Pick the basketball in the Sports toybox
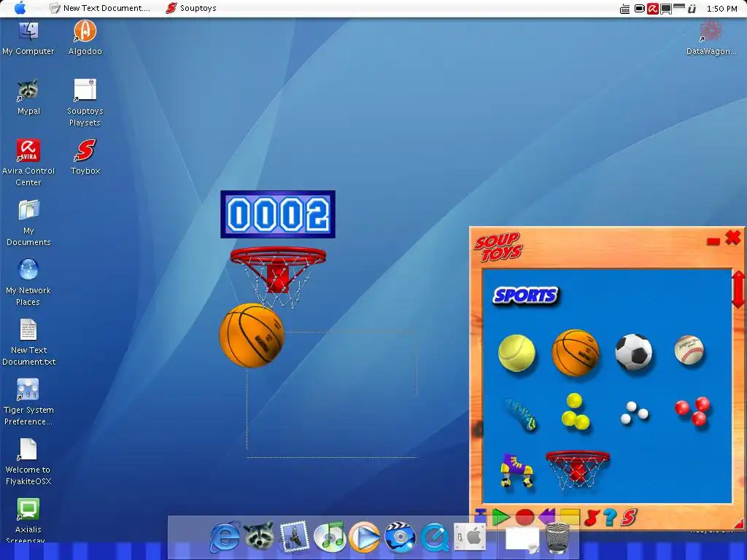Image resolution: width=747 pixels, height=560 pixels. tap(576, 352)
